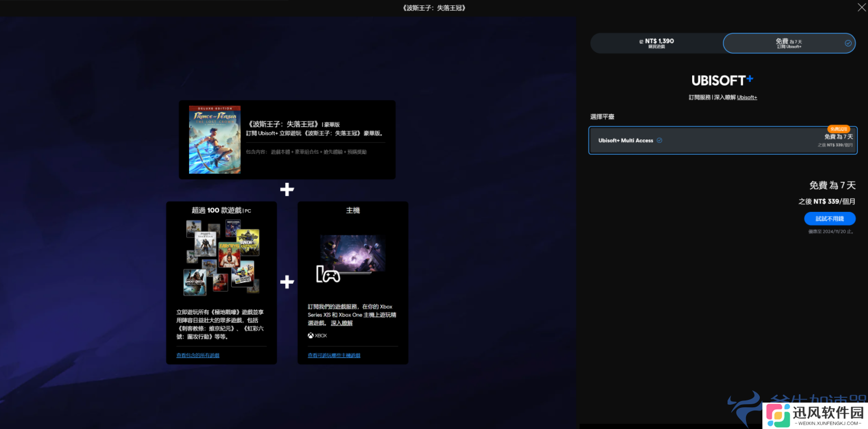The width and height of the screenshot is (868, 429).
Task: Choose the Ubisoft+ Multi Access platform card
Action: (723, 140)
